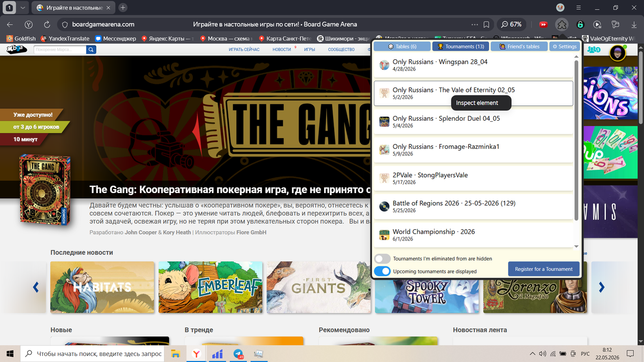
Task: Open the Мессенджер bookmark
Action: point(115,38)
